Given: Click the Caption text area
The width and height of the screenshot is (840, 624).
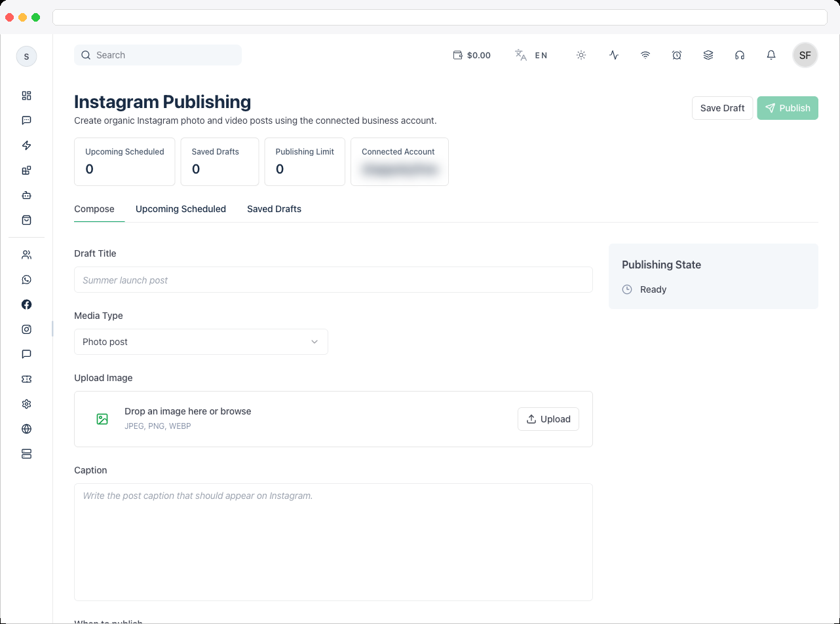Looking at the screenshot, I should pos(334,542).
